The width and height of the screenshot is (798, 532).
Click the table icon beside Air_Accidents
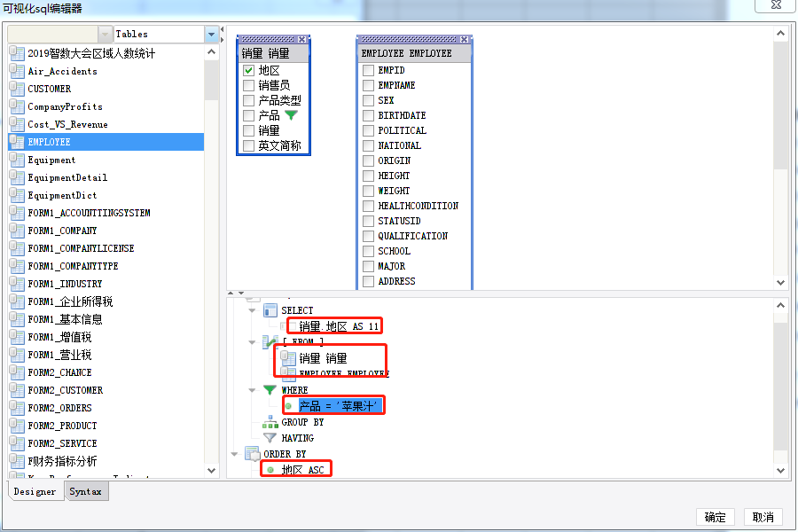[17, 71]
